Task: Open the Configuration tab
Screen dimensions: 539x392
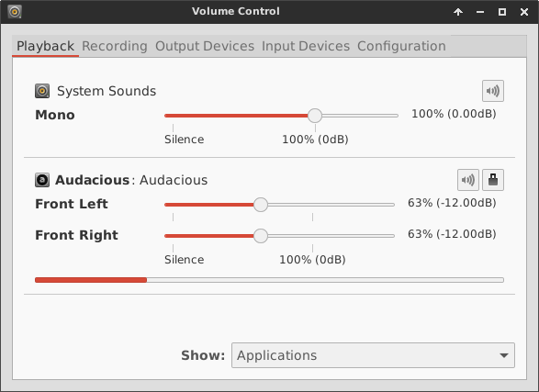Action: pyautogui.click(x=401, y=46)
